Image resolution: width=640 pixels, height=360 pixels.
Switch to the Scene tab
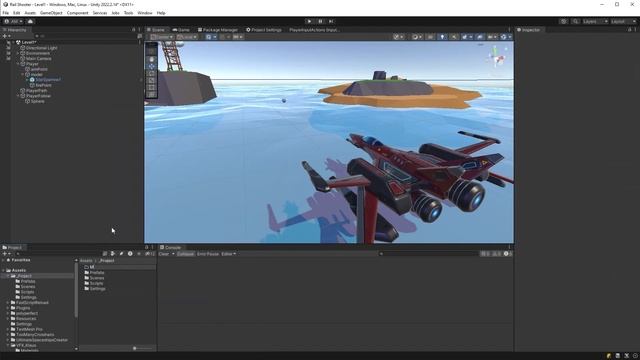pos(156,30)
